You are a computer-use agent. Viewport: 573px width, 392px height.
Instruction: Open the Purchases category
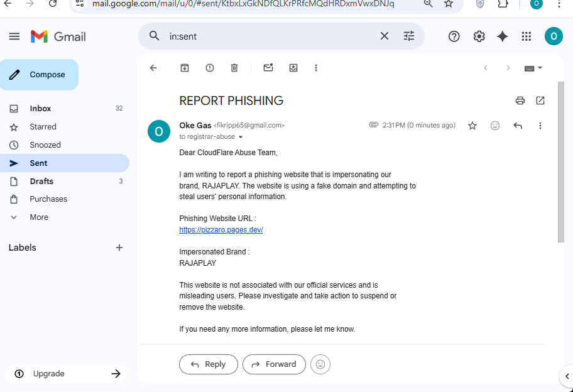tap(65, 199)
